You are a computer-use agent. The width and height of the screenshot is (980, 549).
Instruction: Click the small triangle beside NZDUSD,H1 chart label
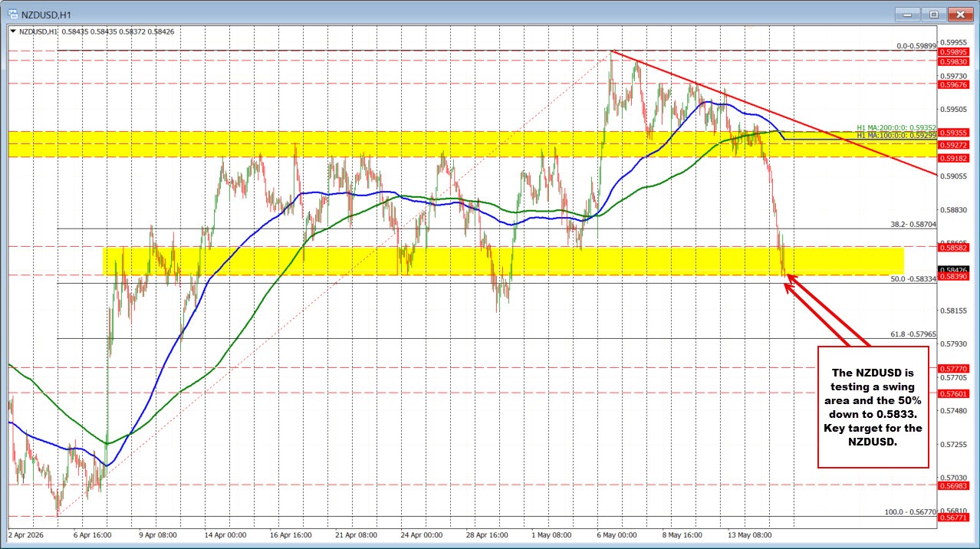pyautogui.click(x=13, y=31)
